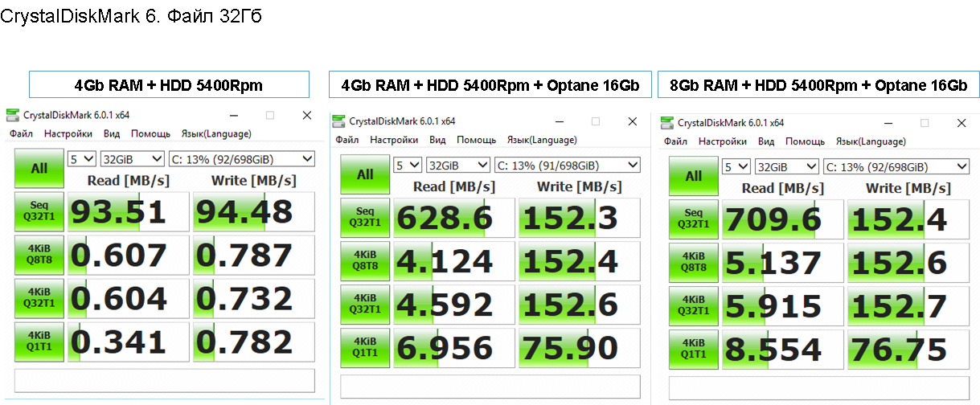This screenshot has height=405, width=980.
Task: Start 4KiB Q1T1 in the middle window
Action: click(x=365, y=347)
